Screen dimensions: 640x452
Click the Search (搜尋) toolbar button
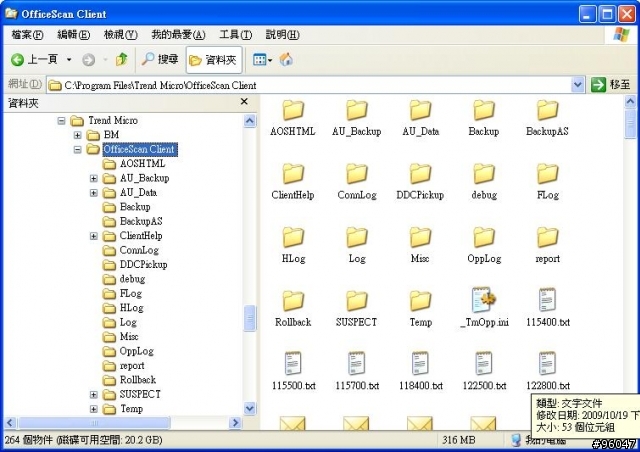point(160,60)
